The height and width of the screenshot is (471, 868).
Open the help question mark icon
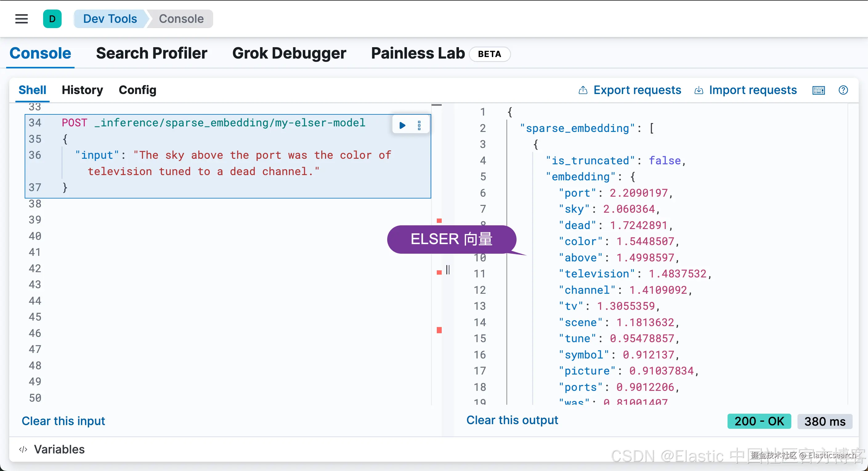(843, 90)
